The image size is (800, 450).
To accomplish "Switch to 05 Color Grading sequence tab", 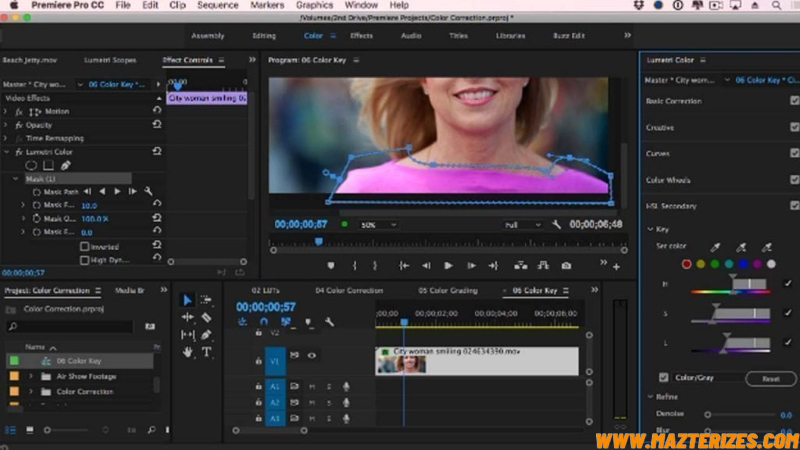I will 448,290.
